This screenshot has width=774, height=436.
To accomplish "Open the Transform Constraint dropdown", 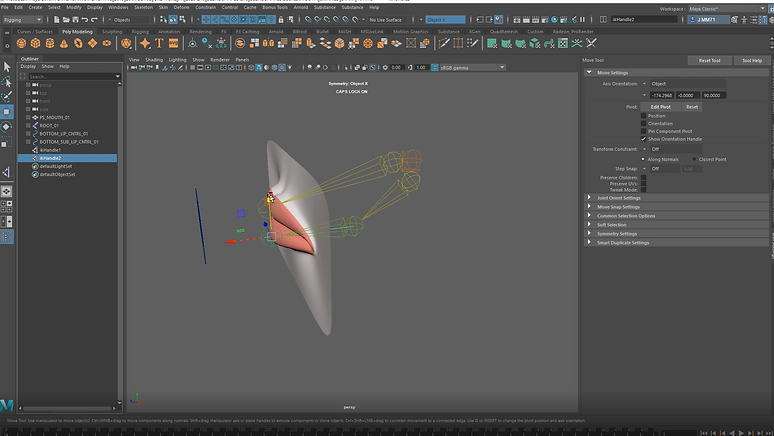I will 675,149.
